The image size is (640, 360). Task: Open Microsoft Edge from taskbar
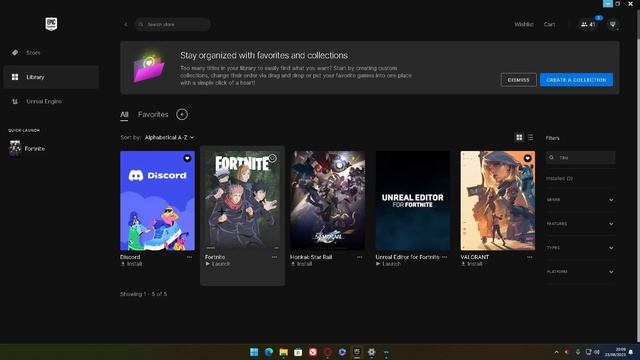(269, 352)
